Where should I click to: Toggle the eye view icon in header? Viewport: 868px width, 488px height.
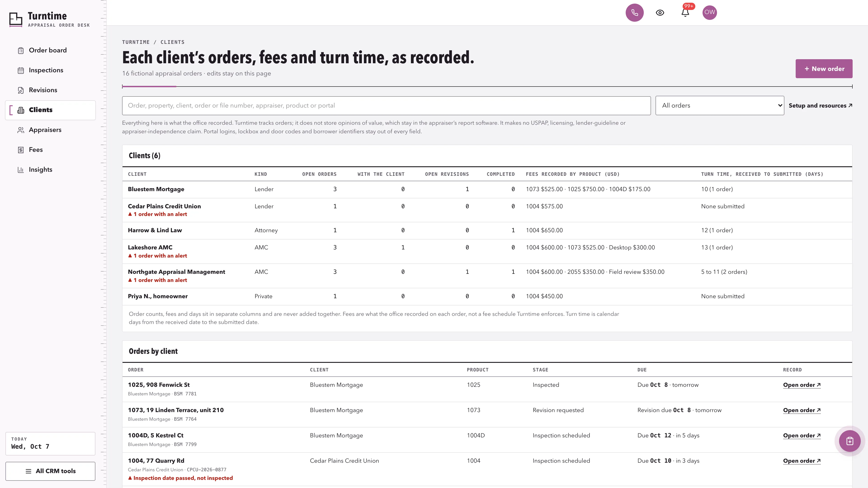[x=660, y=13]
